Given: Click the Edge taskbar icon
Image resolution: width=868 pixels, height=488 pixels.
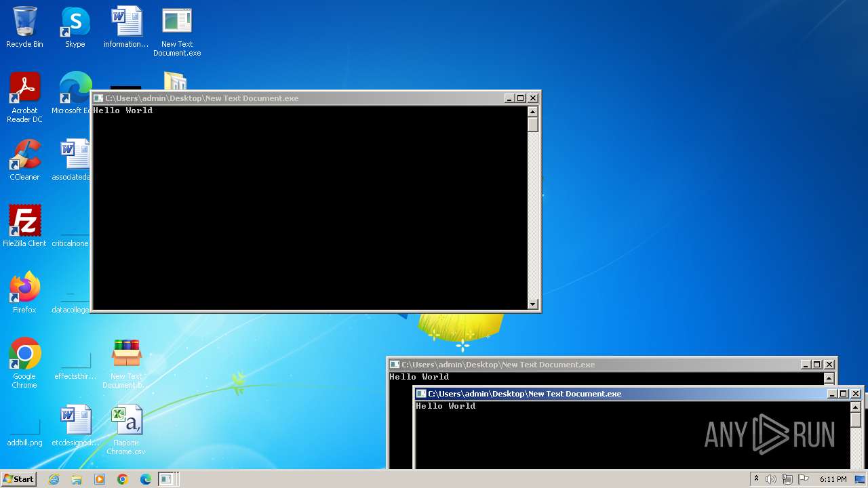Looking at the screenshot, I should [x=146, y=479].
